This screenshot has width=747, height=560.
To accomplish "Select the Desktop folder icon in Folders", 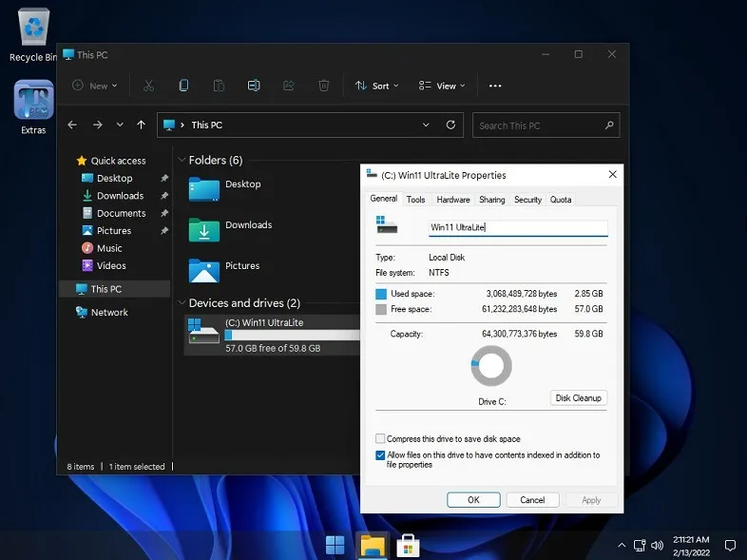I will coord(204,189).
